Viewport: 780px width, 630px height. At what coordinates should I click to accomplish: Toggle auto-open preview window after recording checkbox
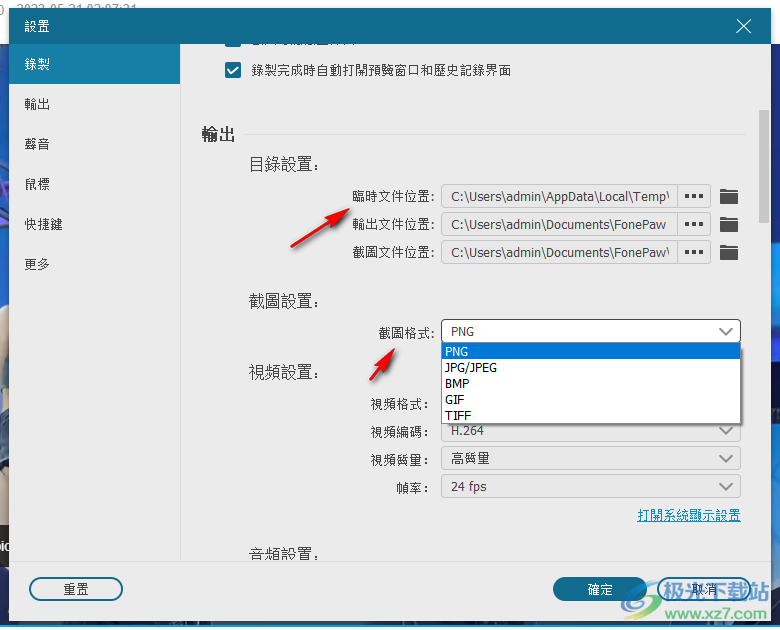tap(233, 70)
